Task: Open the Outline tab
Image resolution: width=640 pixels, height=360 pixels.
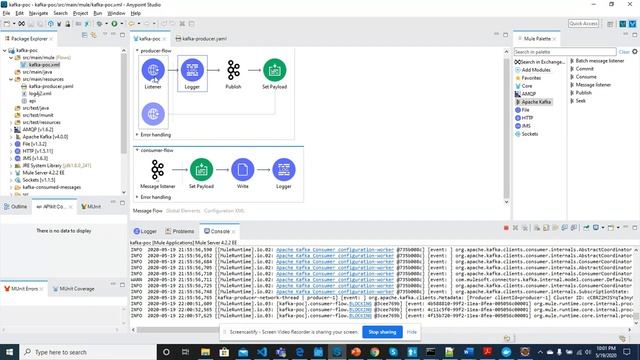Action: point(16,207)
